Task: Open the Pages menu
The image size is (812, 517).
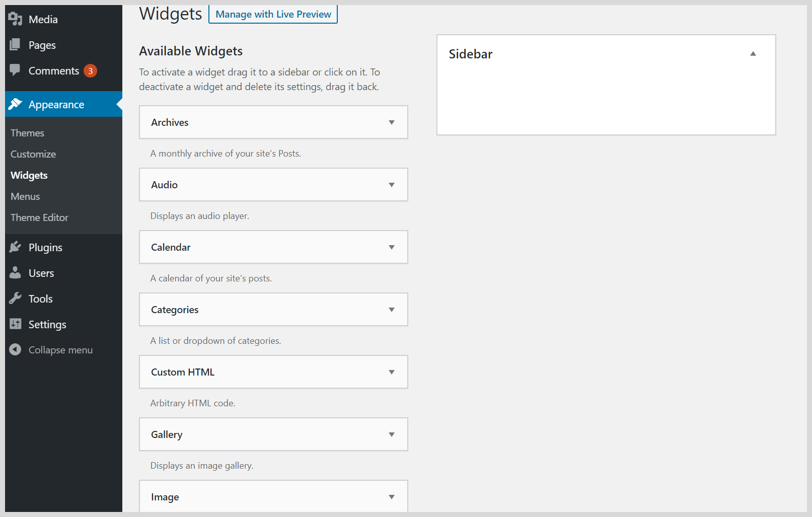Action: pos(63,45)
